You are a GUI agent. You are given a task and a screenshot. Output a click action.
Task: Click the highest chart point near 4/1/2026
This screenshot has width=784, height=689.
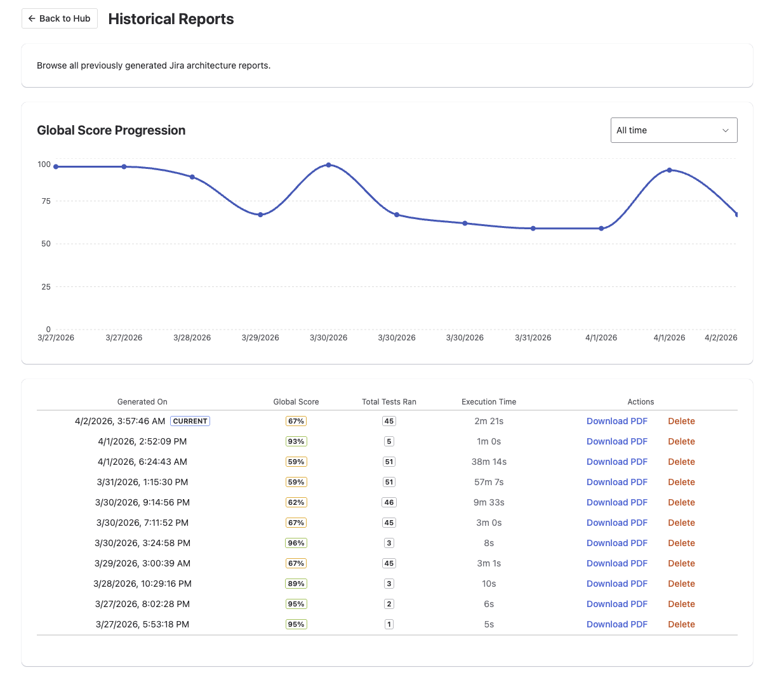pos(669,170)
